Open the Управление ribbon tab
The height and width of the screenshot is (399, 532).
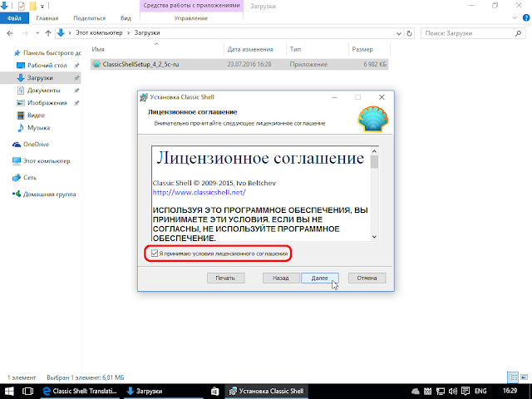click(x=191, y=18)
